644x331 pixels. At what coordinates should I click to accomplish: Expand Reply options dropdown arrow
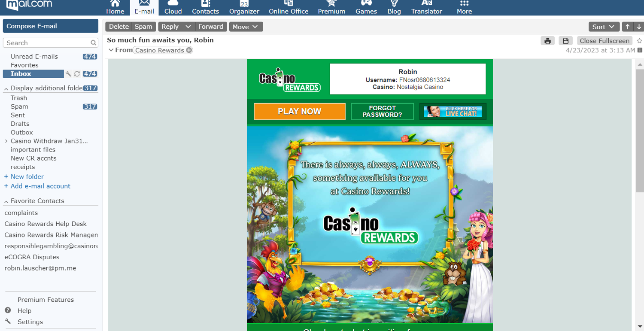point(188,27)
